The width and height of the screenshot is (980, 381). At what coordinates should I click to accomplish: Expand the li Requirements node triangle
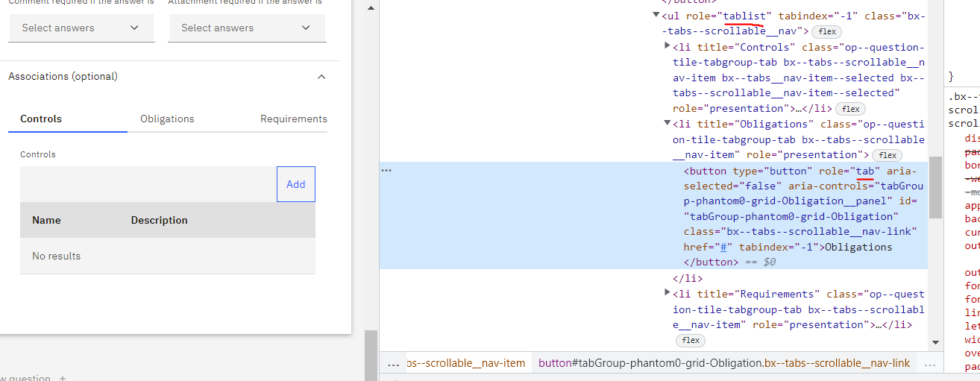668,293
